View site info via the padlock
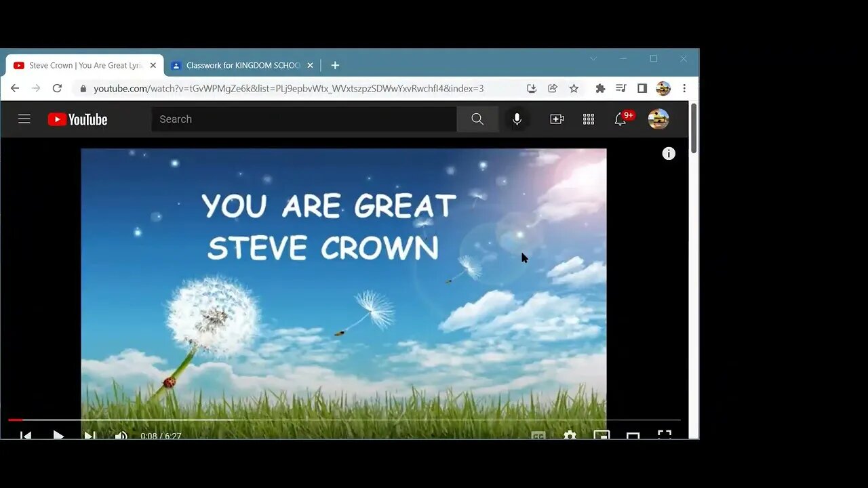 point(83,89)
